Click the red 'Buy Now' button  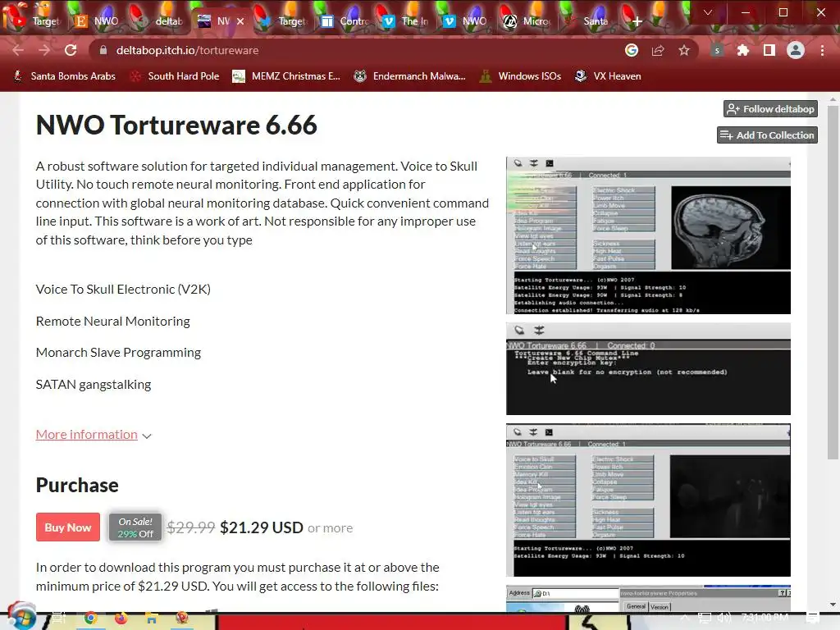point(68,527)
